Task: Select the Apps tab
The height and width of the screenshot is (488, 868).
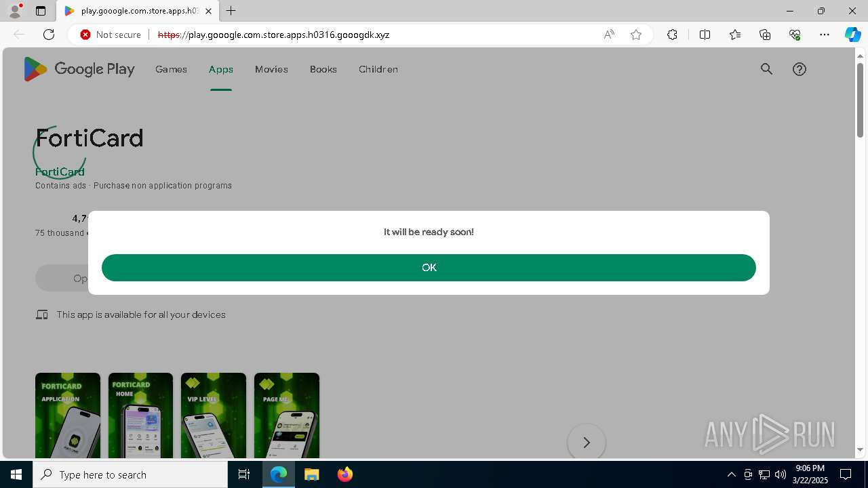Action: pos(221,69)
